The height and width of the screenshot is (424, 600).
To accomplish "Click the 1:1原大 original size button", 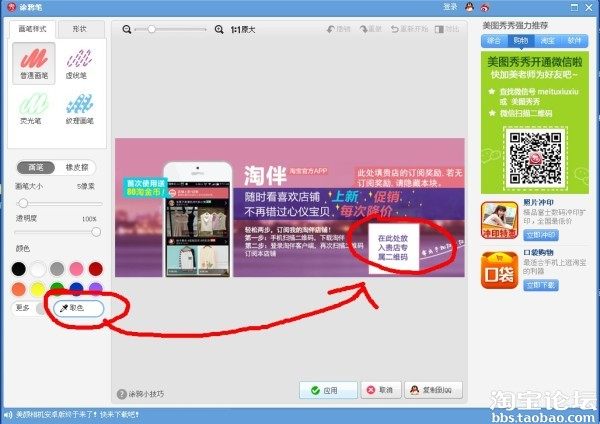I will (x=243, y=29).
